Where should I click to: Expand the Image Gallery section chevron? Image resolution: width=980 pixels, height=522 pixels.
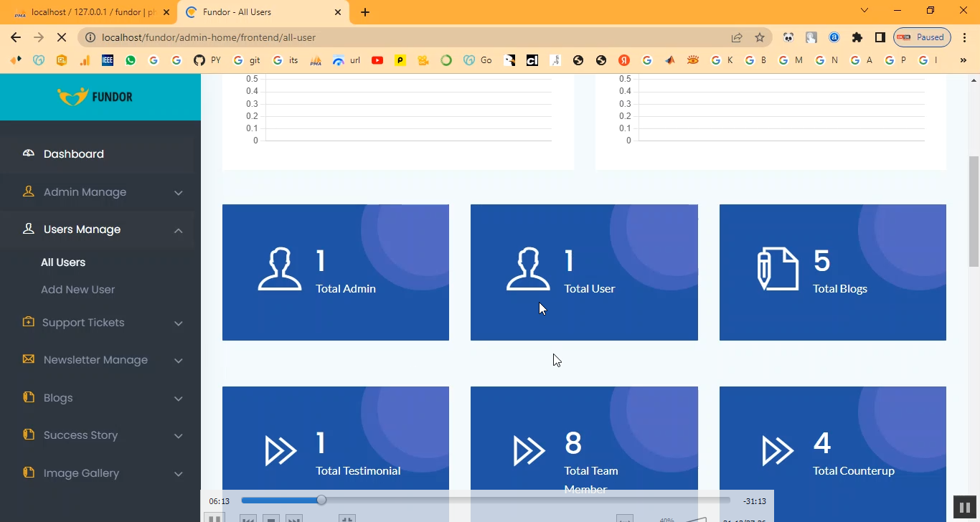pos(179,473)
